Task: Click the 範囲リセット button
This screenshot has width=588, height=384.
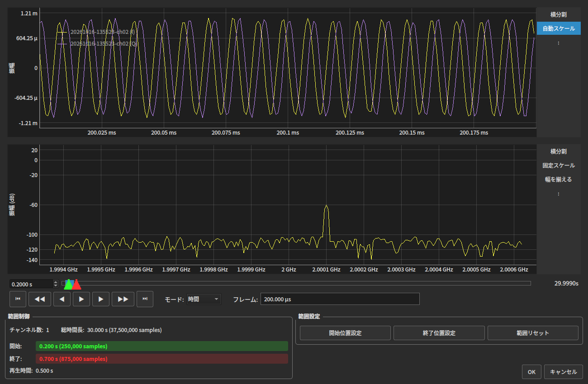Action: tap(533, 333)
